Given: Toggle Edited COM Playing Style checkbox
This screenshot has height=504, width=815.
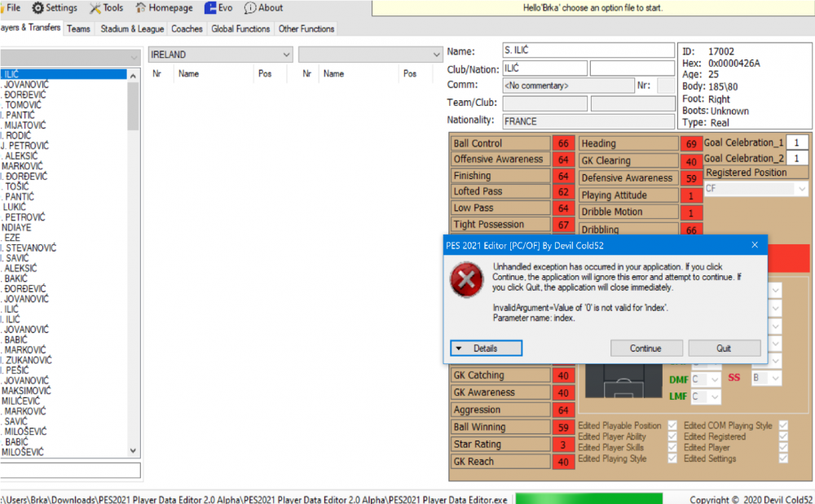Looking at the screenshot, I should pyautogui.click(x=783, y=426).
